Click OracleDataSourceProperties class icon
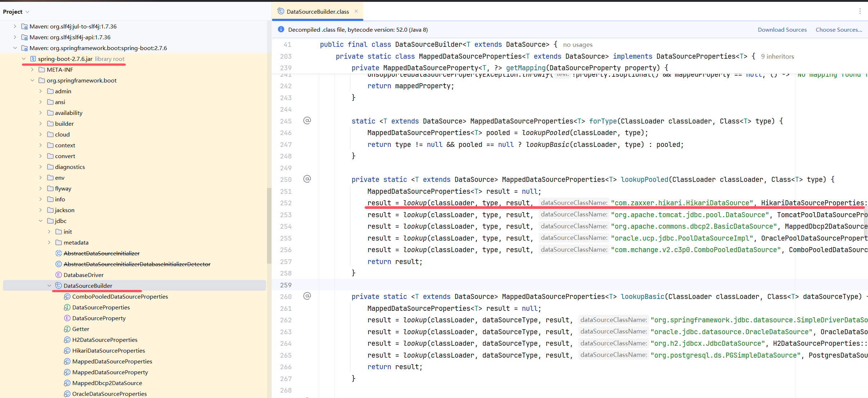The height and width of the screenshot is (398, 868). (67, 394)
